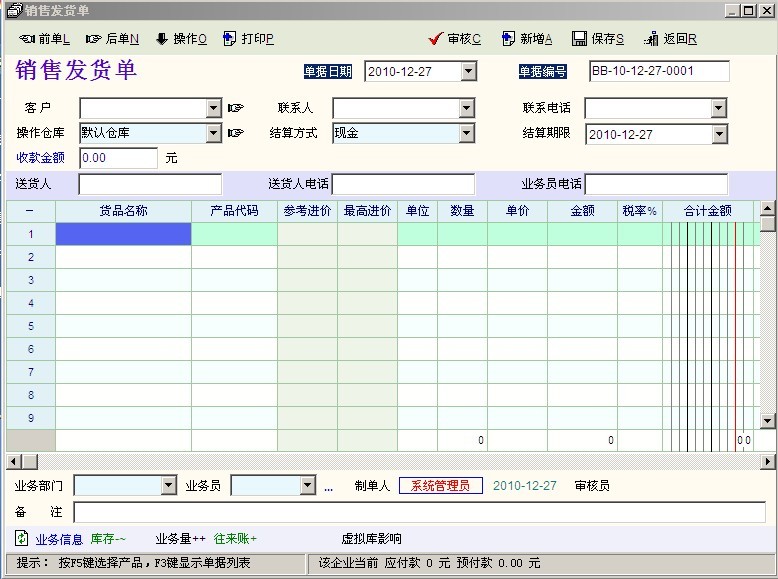Click the refresh icon beside 业务信息

[21, 538]
